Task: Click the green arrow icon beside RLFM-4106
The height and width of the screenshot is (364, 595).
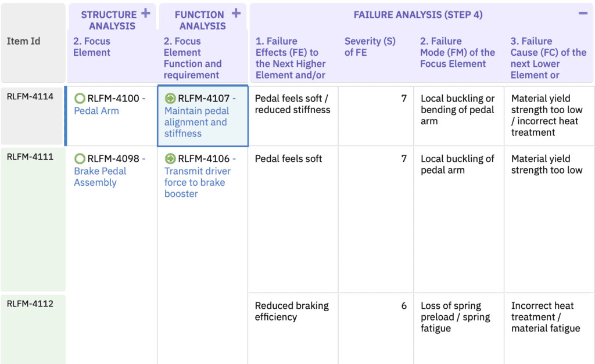Action: pyautogui.click(x=170, y=159)
